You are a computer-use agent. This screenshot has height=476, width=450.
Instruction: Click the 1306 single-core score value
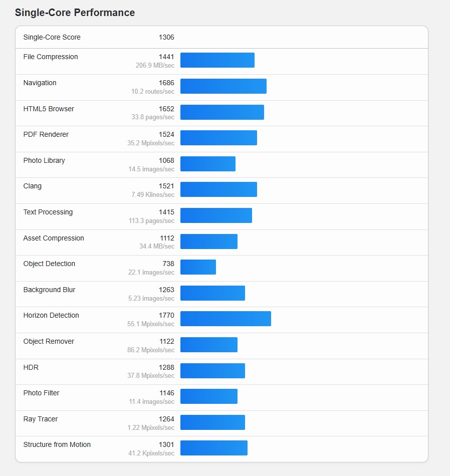166,38
